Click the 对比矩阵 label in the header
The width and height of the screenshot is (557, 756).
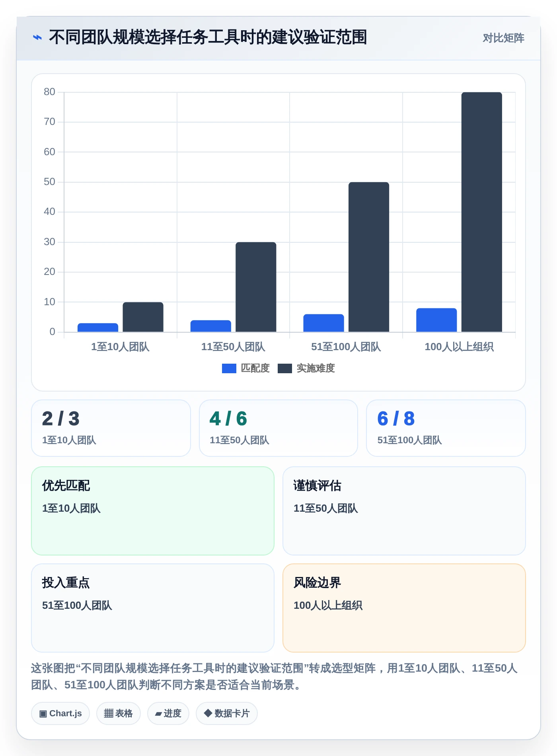tap(503, 38)
